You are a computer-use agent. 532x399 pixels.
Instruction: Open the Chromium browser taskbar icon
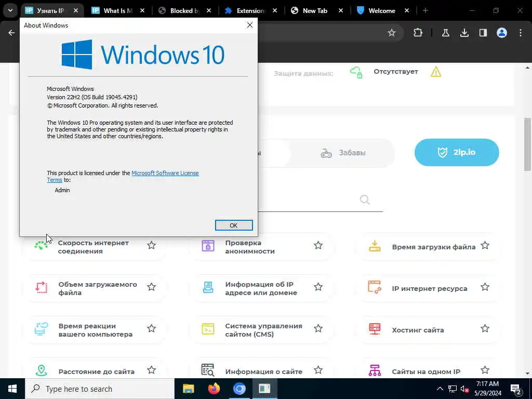[239, 389]
